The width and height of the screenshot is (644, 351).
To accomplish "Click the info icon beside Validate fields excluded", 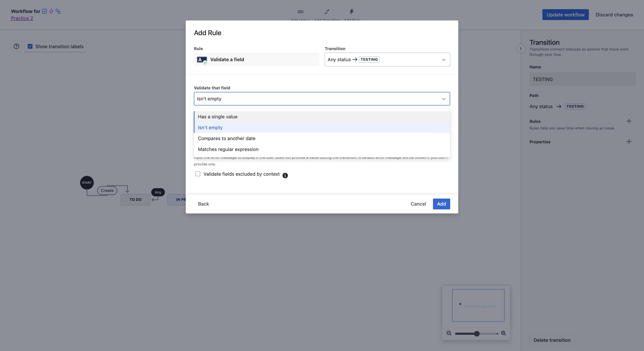I will [285, 175].
